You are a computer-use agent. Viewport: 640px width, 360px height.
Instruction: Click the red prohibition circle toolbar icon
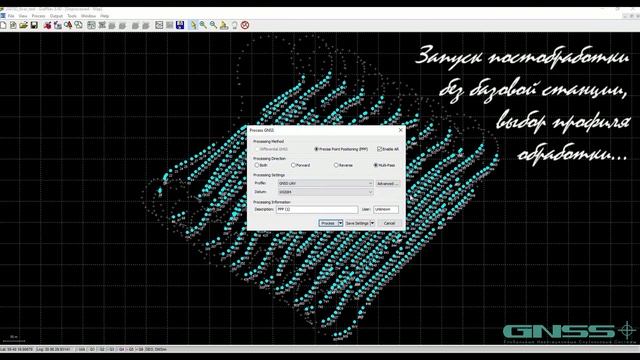tap(245, 25)
